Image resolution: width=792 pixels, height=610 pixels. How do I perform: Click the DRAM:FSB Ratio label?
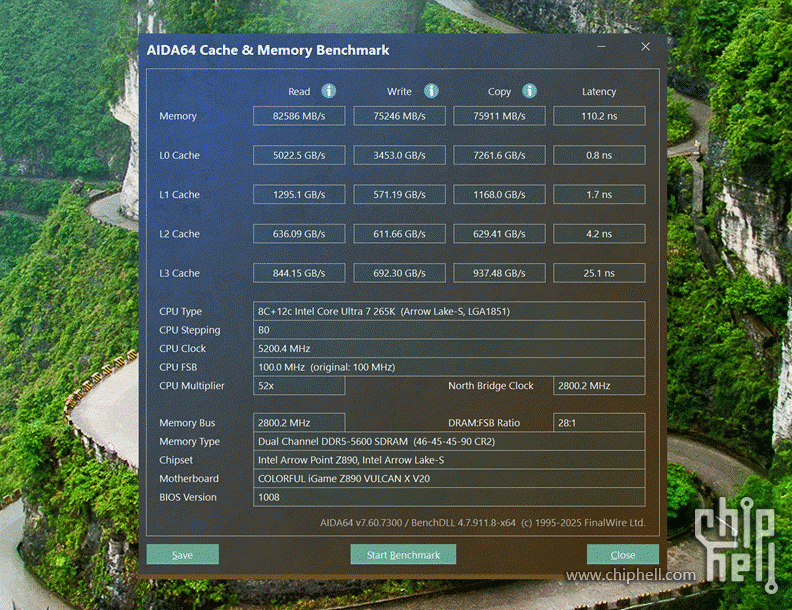tap(484, 423)
